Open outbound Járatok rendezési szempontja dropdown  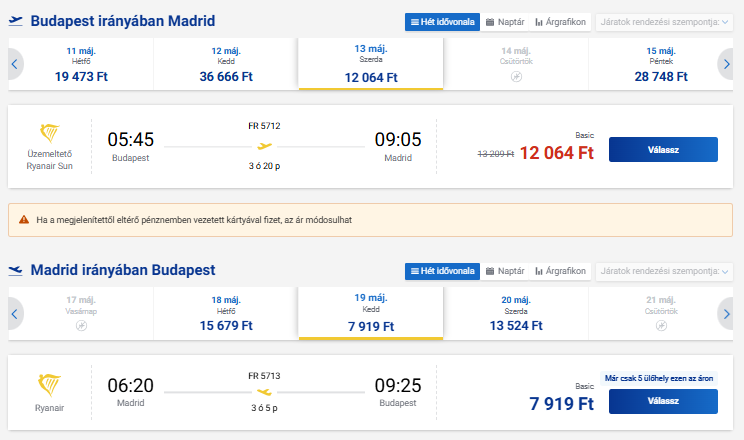point(664,21)
